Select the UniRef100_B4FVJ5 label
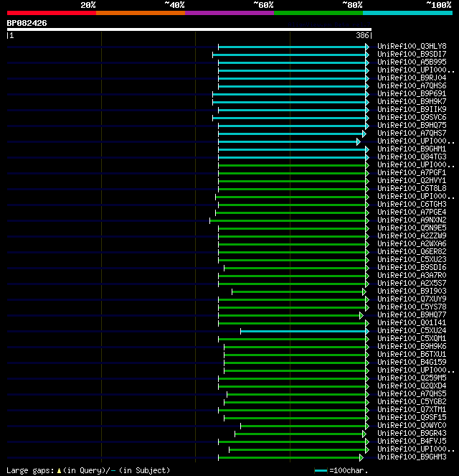The width and height of the screenshot is (459, 476). [x=412, y=441]
